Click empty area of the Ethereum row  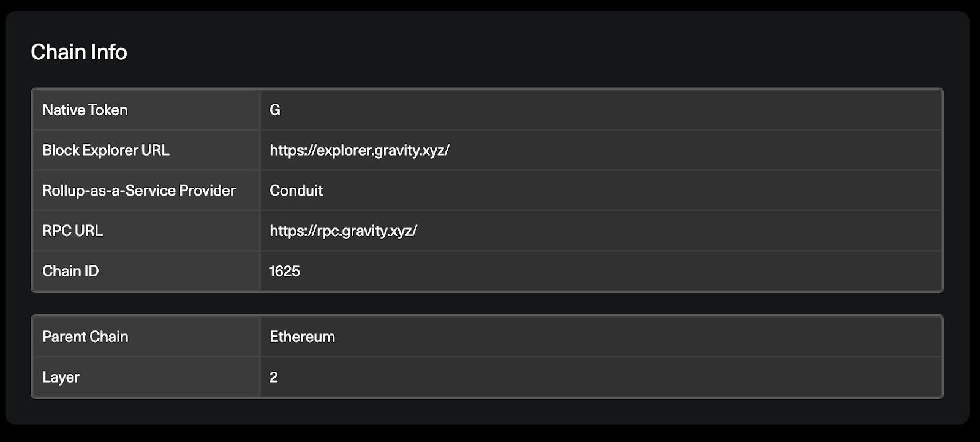click(637, 337)
